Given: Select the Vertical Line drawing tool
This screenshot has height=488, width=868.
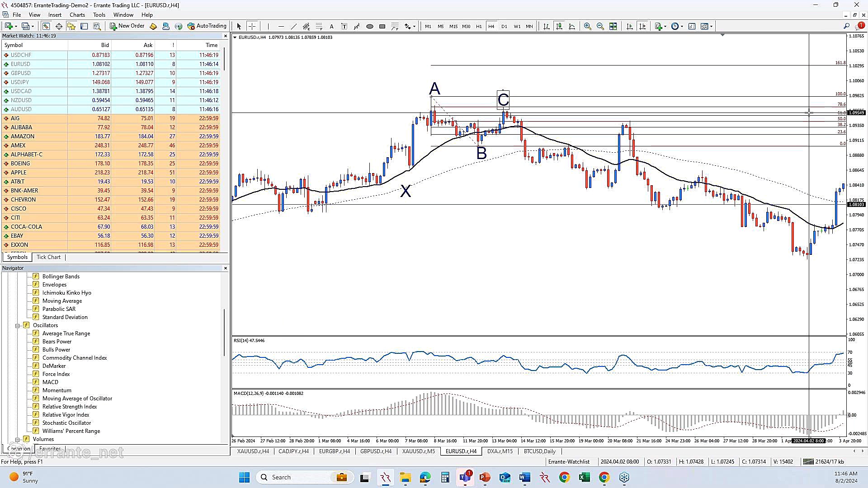Looking at the screenshot, I should click(x=268, y=26).
